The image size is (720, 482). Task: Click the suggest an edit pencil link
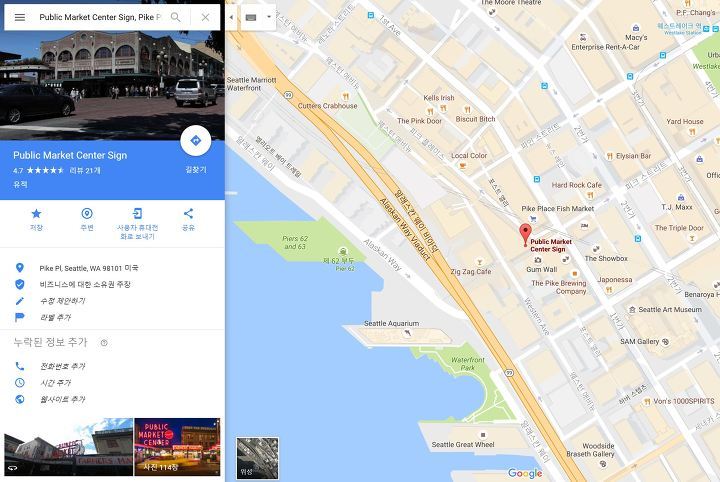[x=62, y=301]
